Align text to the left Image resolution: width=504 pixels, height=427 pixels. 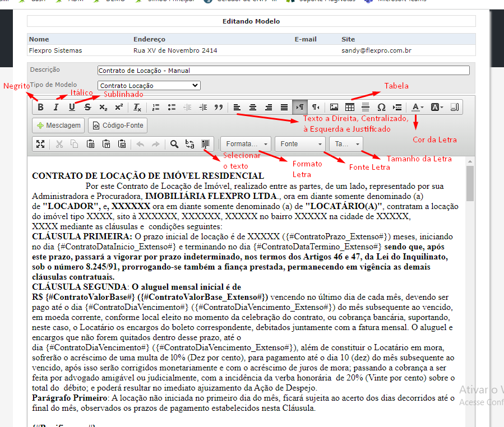click(237, 108)
